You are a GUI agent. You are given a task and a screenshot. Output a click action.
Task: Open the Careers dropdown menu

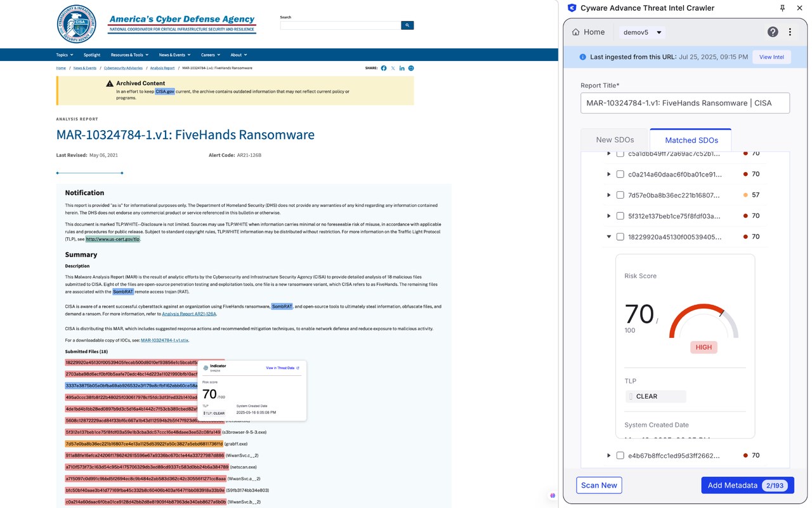pyautogui.click(x=210, y=55)
